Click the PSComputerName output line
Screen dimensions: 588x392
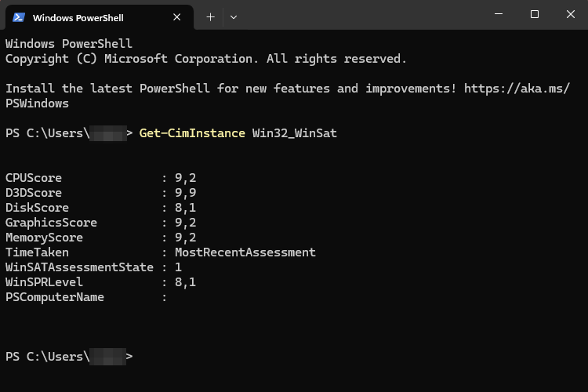click(x=86, y=297)
